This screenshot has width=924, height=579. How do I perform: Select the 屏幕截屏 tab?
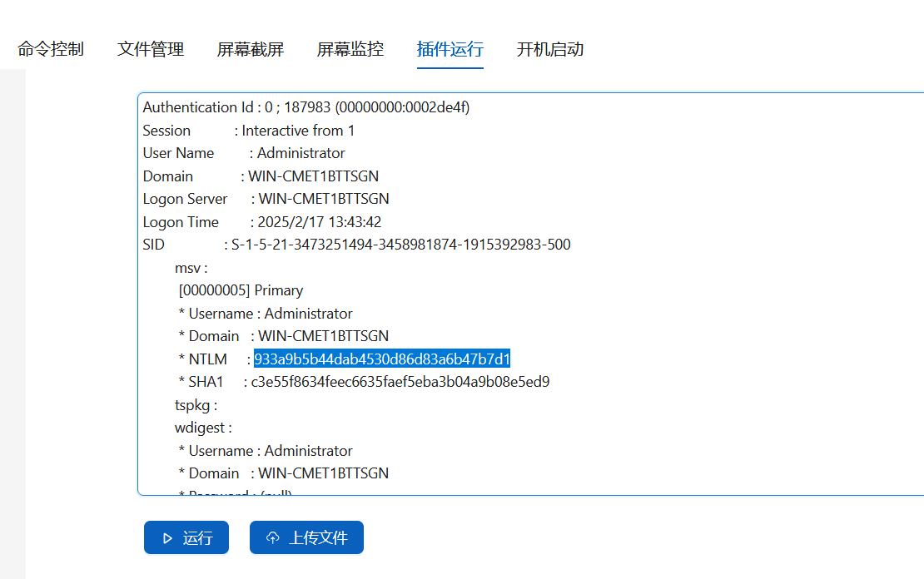tap(251, 49)
